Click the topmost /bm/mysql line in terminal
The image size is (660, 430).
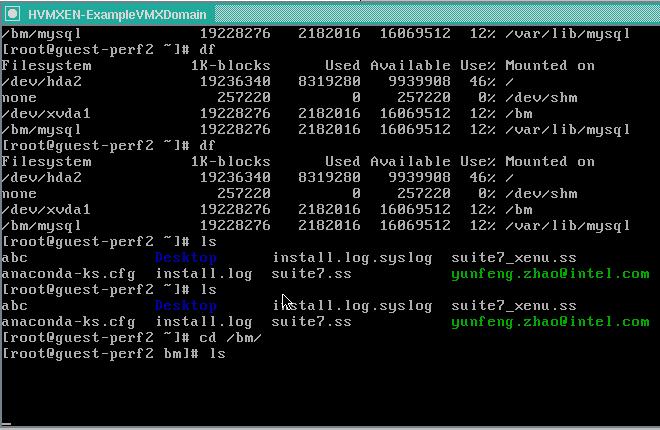35,33
